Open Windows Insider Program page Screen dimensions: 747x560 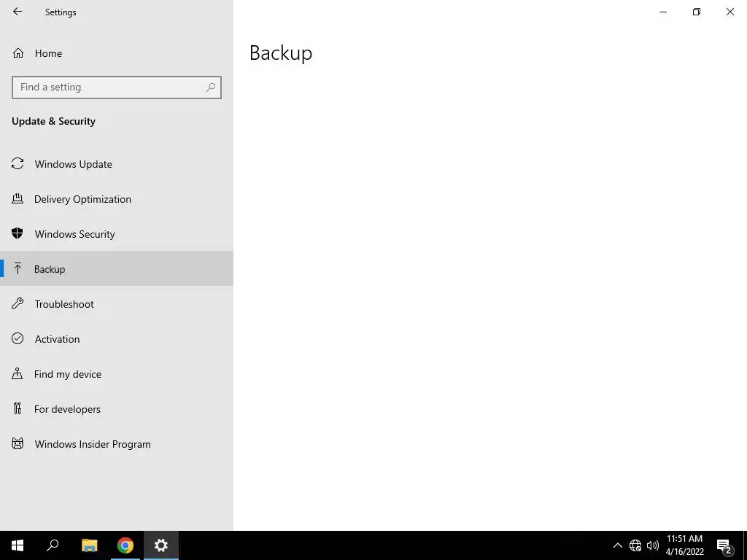pos(117,444)
